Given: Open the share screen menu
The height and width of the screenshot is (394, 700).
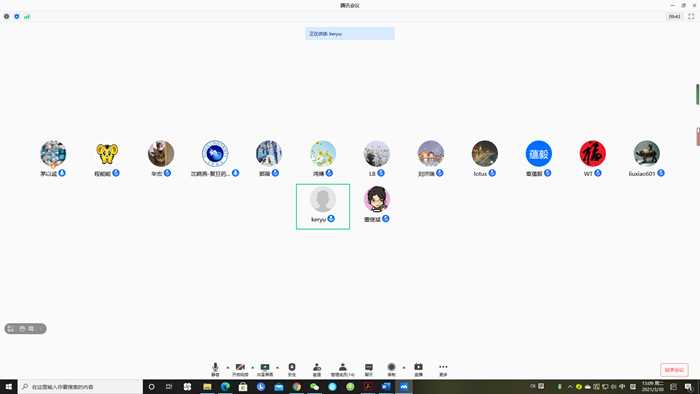Looking at the screenshot, I should pyautogui.click(x=265, y=369).
